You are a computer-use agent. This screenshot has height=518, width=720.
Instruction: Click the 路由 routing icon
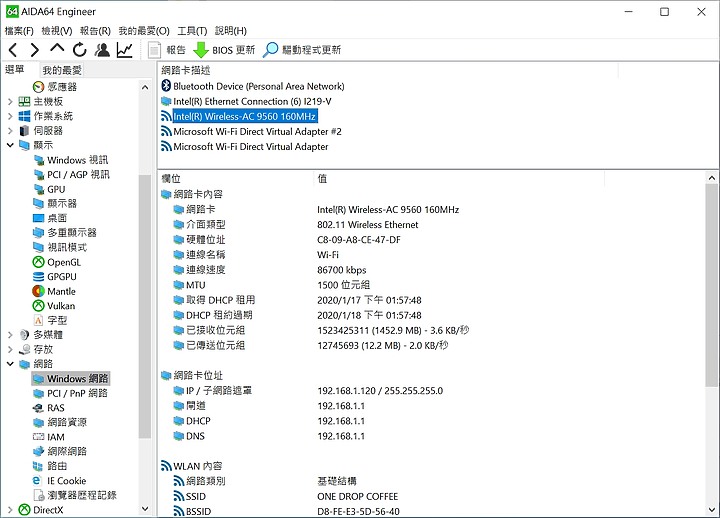coord(39,466)
